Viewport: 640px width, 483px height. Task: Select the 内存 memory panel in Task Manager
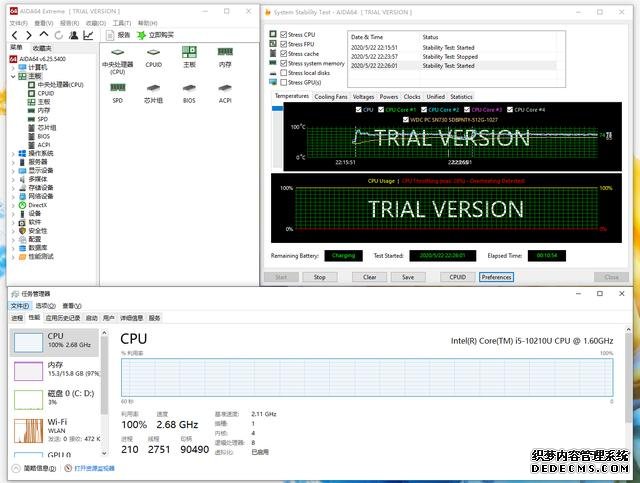click(x=55, y=371)
